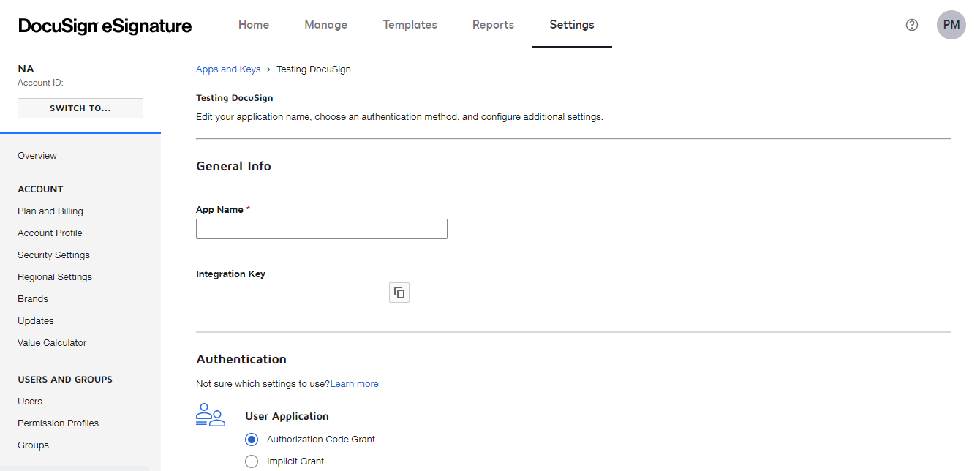980x471 pixels.
Task: Open the Reports tab
Action: tap(493, 25)
